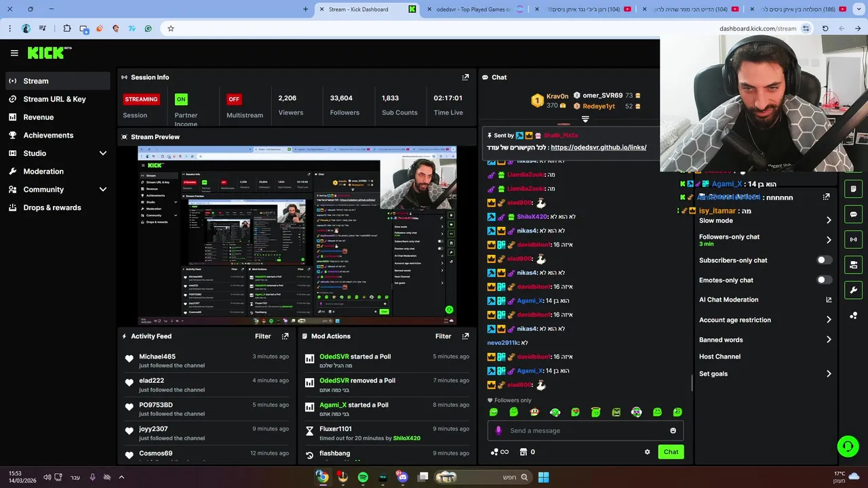Open the broadcast signal icon in right sidebar
The width and height of the screenshot is (868, 488).
point(853,239)
